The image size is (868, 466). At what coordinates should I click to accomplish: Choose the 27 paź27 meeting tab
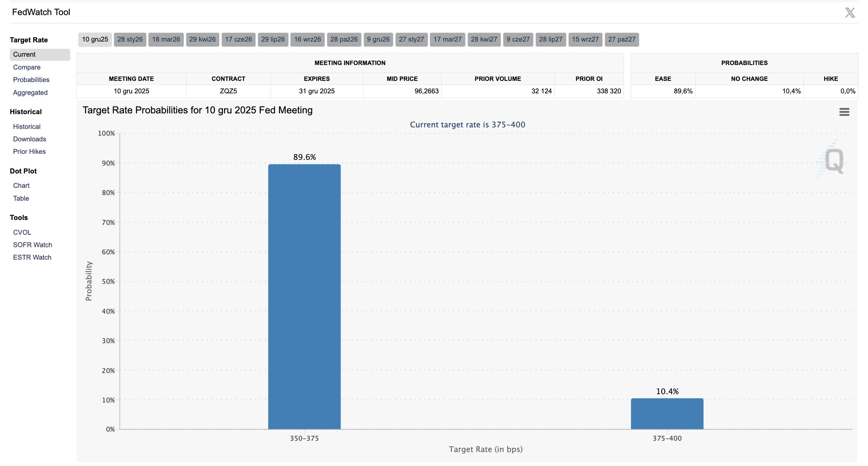622,39
